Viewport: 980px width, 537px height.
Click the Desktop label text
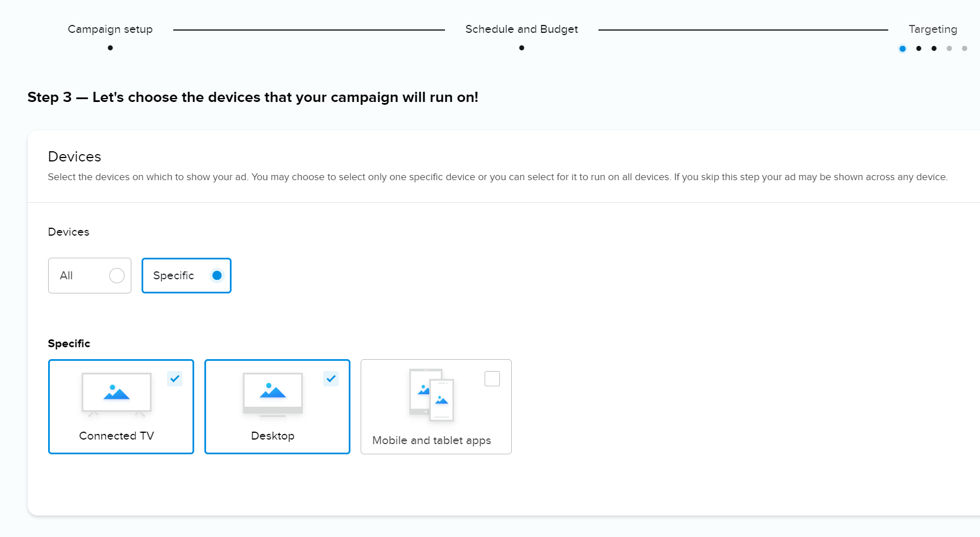coord(273,436)
